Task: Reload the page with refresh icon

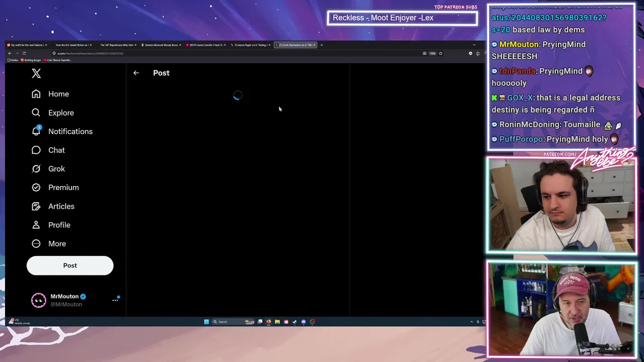Action: [24, 53]
